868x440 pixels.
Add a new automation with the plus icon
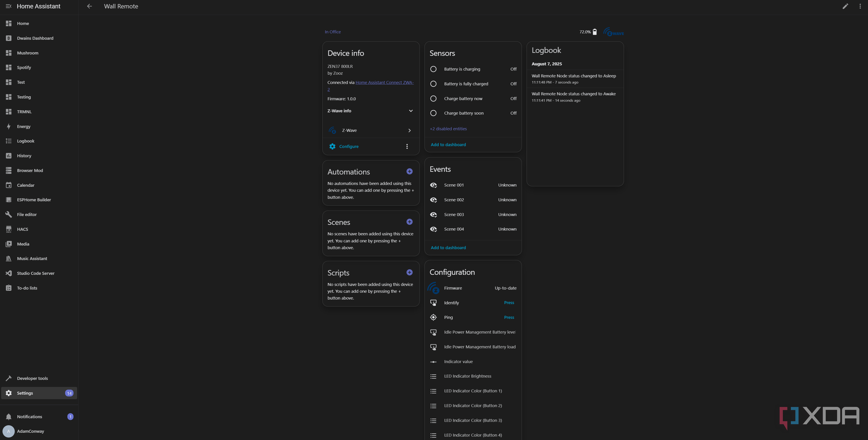[x=409, y=172]
